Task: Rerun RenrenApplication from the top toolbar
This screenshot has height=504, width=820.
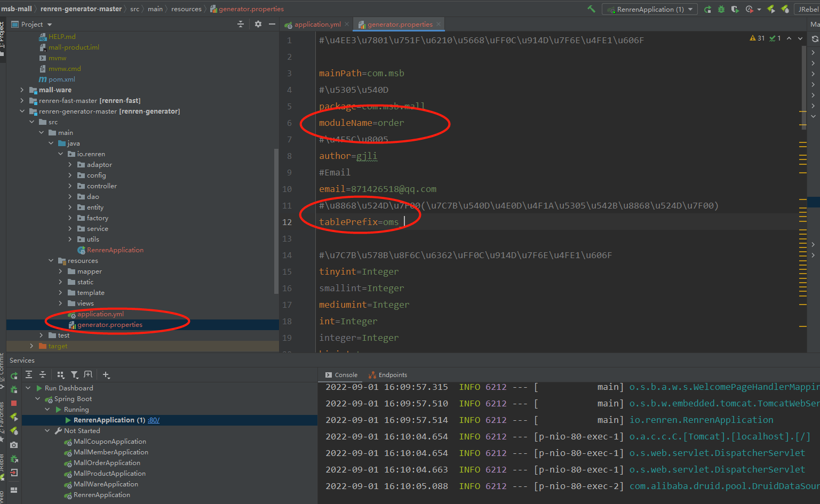Action: click(707, 9)
